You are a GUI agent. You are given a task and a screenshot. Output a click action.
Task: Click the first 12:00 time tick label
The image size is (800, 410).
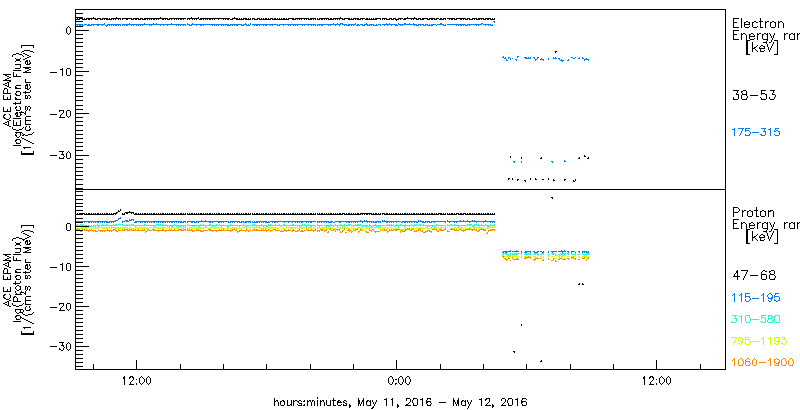pyautogui.click(x=136, y=381)
